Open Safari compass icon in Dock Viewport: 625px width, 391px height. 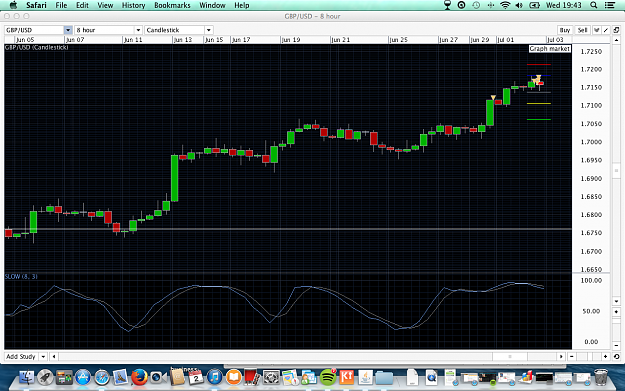102,377
